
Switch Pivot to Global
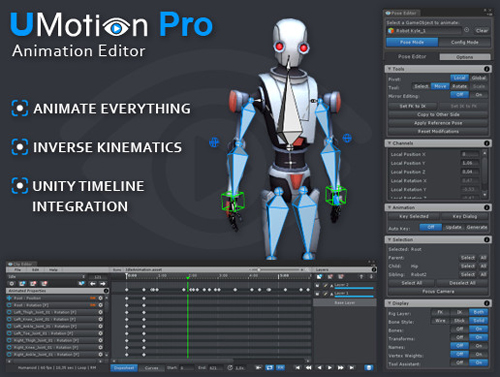click(x=479, y=78)
